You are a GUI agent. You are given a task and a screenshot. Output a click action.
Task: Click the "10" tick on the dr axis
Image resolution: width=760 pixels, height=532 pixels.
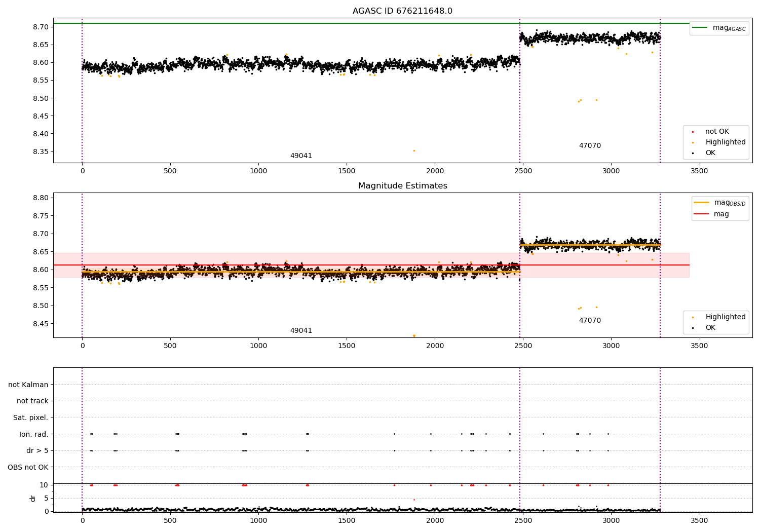click(x=44, y=485)
